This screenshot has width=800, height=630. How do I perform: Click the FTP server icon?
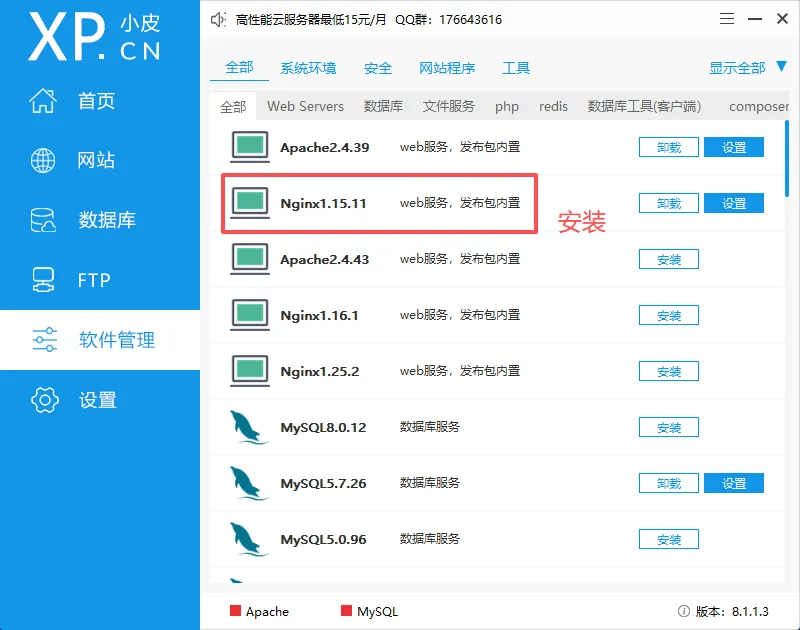[x=43, y=280]
